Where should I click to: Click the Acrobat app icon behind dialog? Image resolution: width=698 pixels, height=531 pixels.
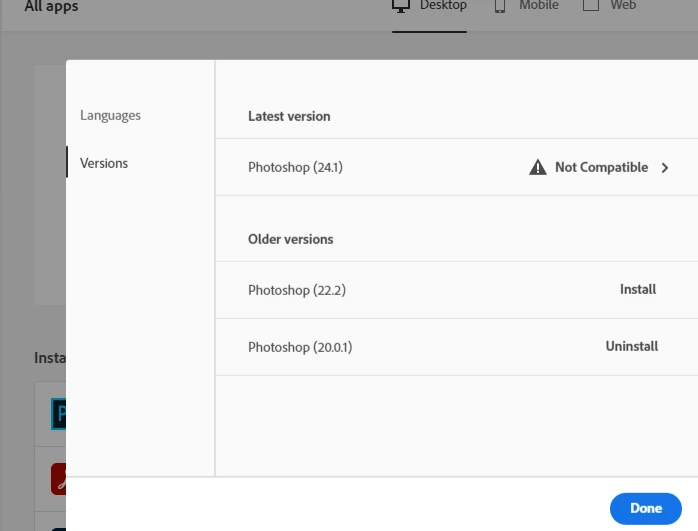[x=58, y=479]
